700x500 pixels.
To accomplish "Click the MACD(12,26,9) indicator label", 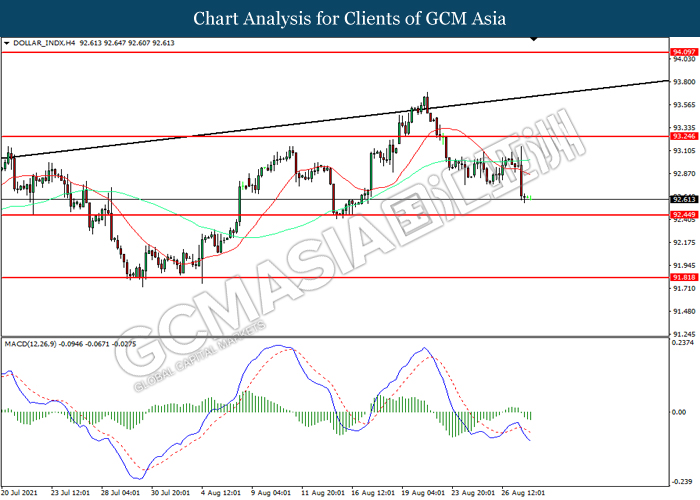I will click(30, 344).
